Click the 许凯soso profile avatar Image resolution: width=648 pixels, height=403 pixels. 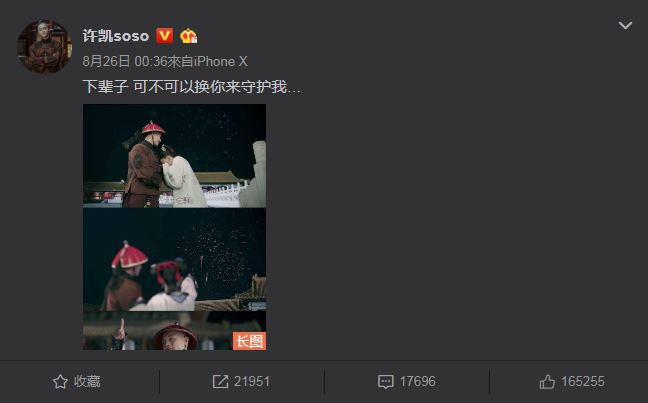[45, 46]
